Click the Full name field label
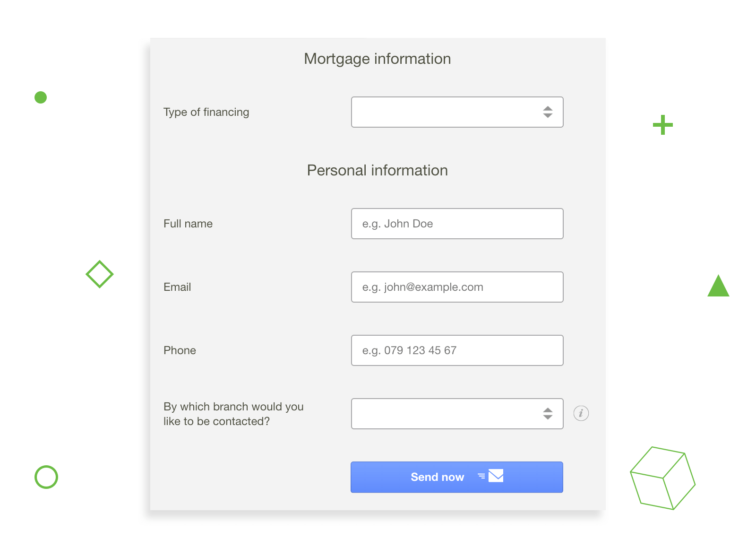Image resolution: width=756 pixels, height=548 pixels. tap(188, 224)
